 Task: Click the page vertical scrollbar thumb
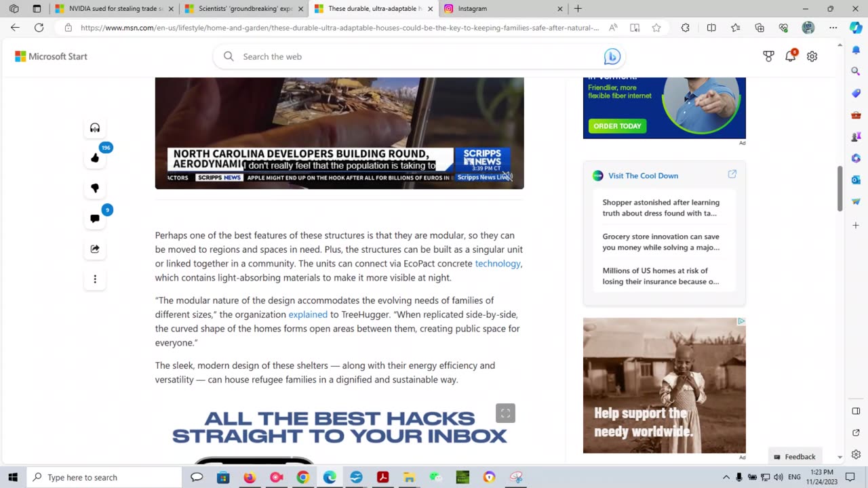[x=840, y=188]
